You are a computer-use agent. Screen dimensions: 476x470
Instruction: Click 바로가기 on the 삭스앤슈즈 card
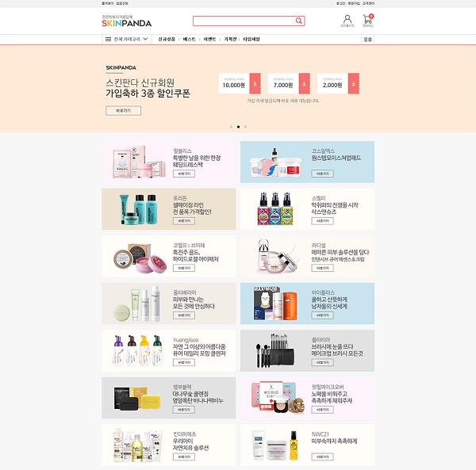pos(322,221)
